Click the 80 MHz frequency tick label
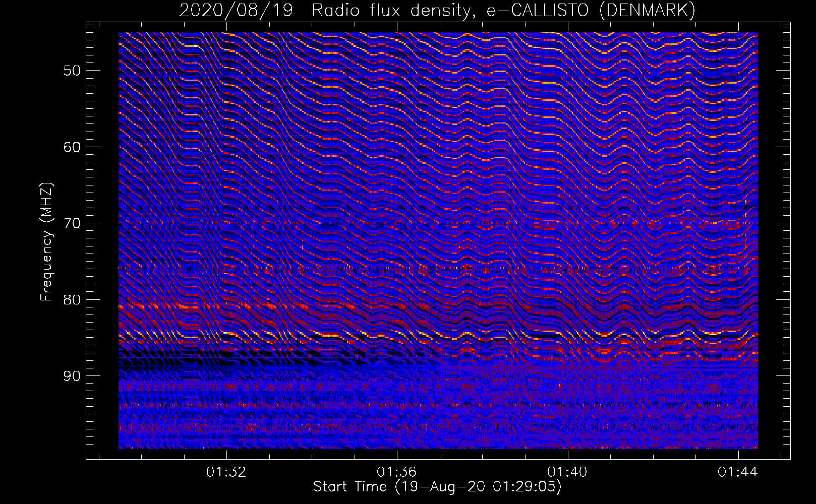Image resolution: width=816 pixels, height=504 pixels. click(x=72, y=300)
